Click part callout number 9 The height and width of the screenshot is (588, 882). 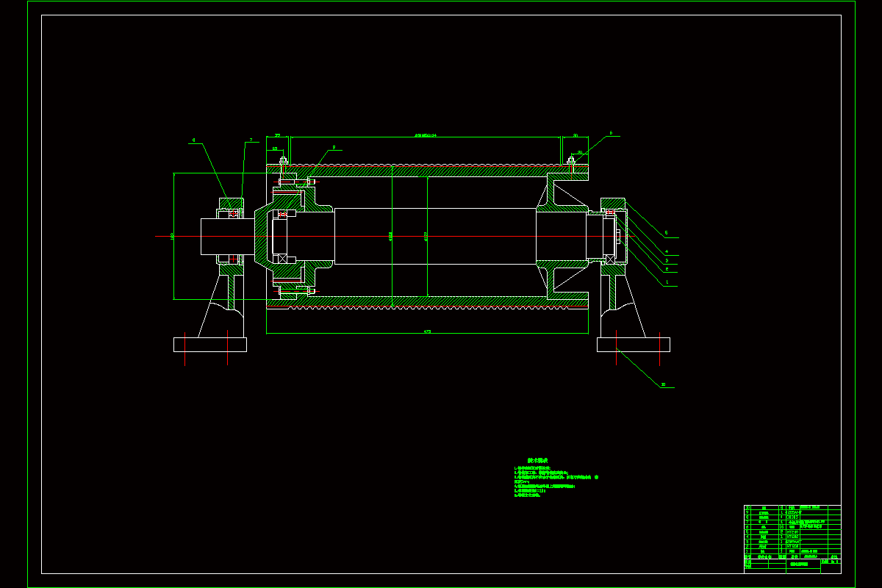coord(334,147)
